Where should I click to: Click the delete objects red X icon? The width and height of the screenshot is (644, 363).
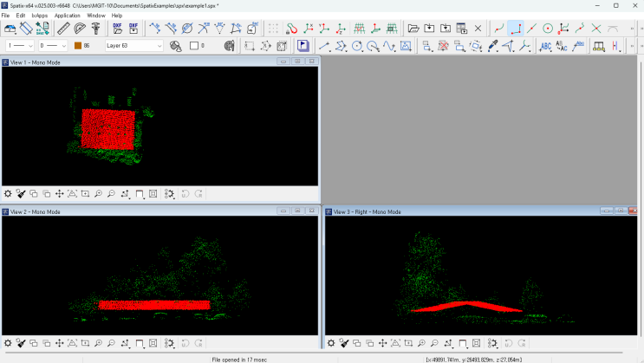coord(443,46)
